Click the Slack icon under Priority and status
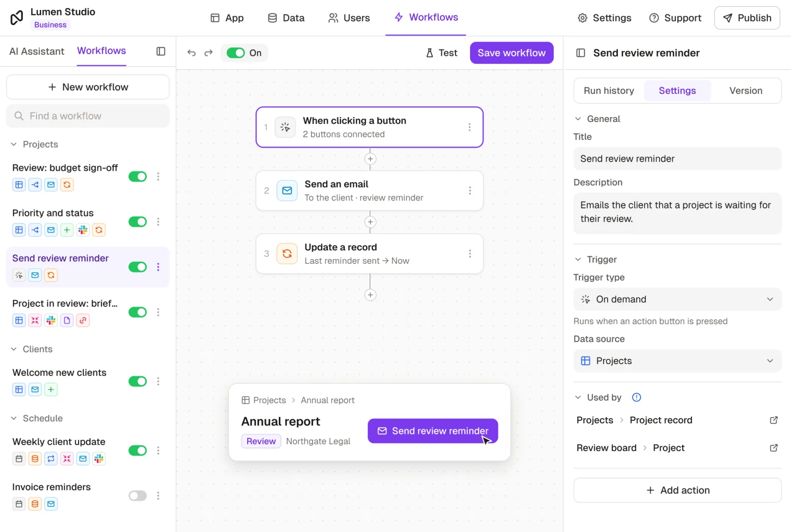The height and width of the screenshot is (532, 791). (83, 230)
